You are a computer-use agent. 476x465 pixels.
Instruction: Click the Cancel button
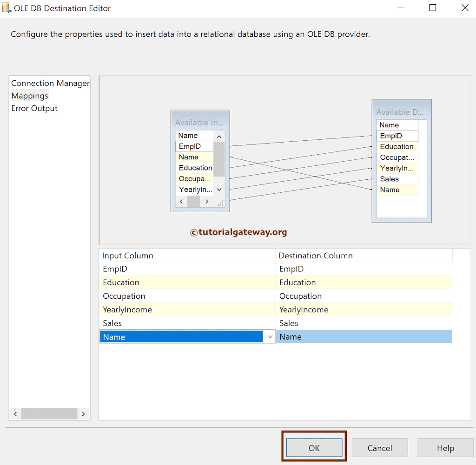[380, 447]
